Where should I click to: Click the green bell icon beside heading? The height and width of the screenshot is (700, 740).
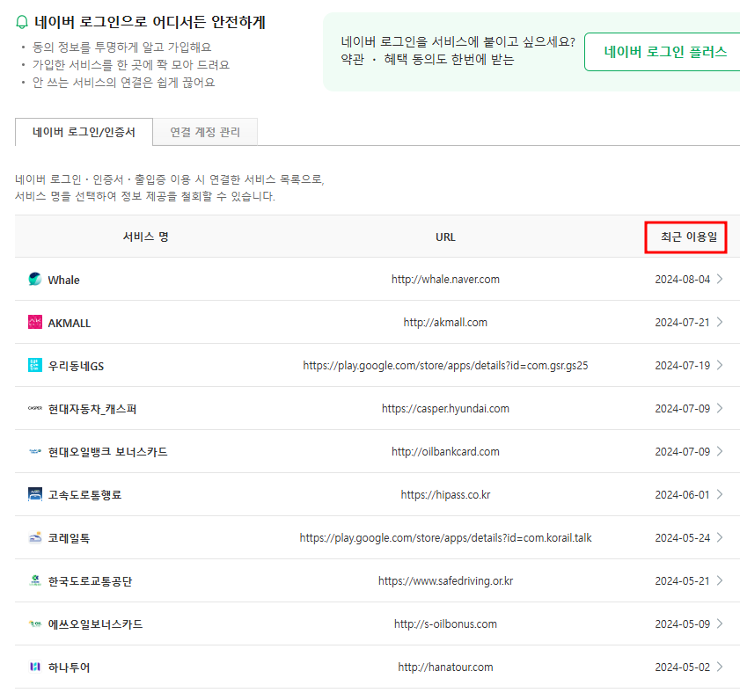(22, 22)
